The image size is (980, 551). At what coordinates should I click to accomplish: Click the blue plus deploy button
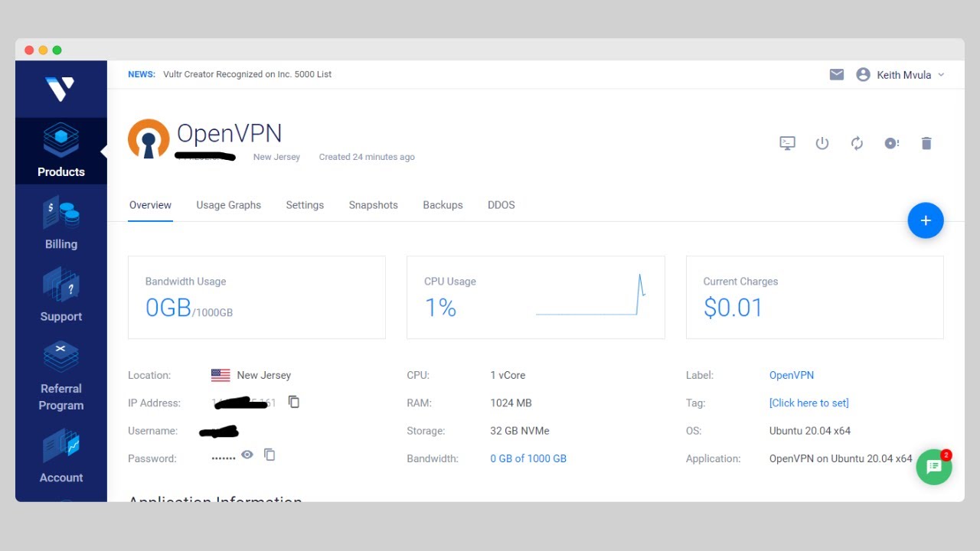926,220
